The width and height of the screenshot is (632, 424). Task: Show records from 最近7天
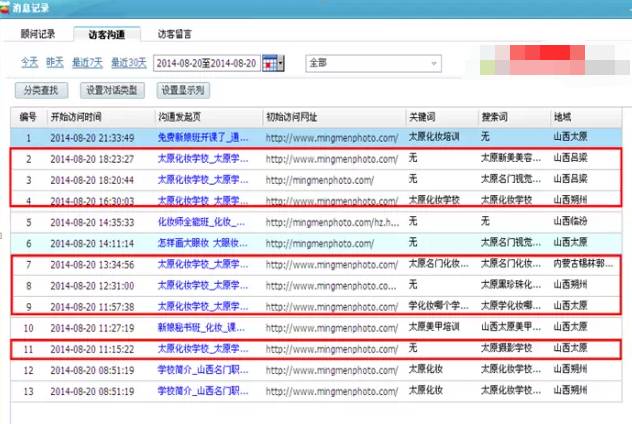tap(84, 63)
